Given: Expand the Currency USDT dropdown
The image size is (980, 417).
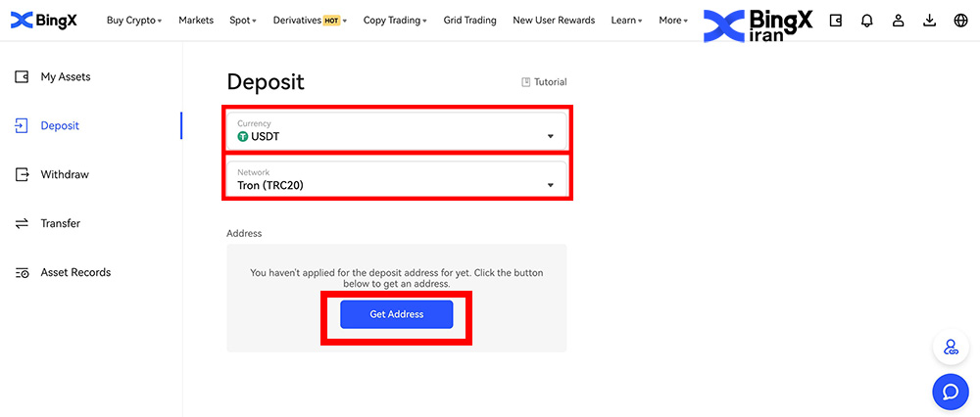Looking at the screenshot, I should [x=397, y=130].
